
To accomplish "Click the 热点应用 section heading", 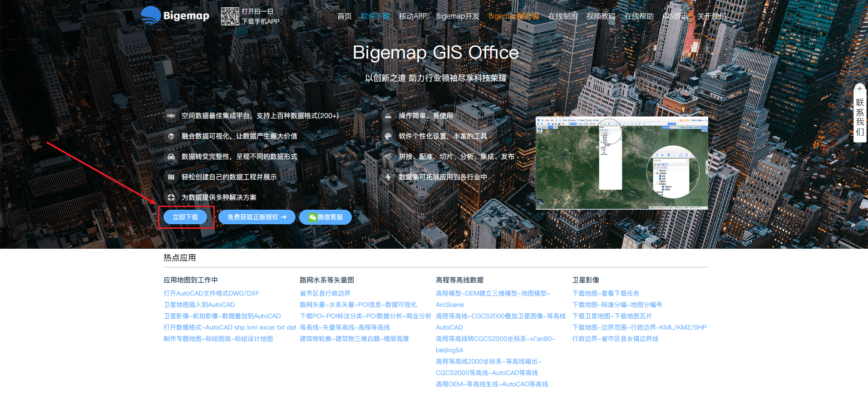I will click(x=180, y=258).
